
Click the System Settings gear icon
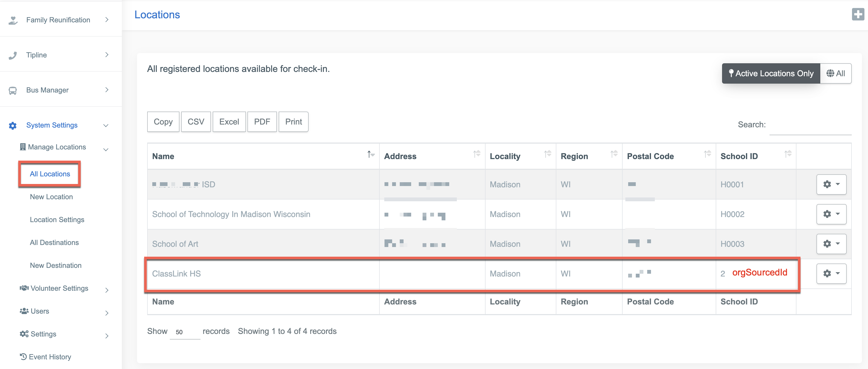[x=13, y=126]
